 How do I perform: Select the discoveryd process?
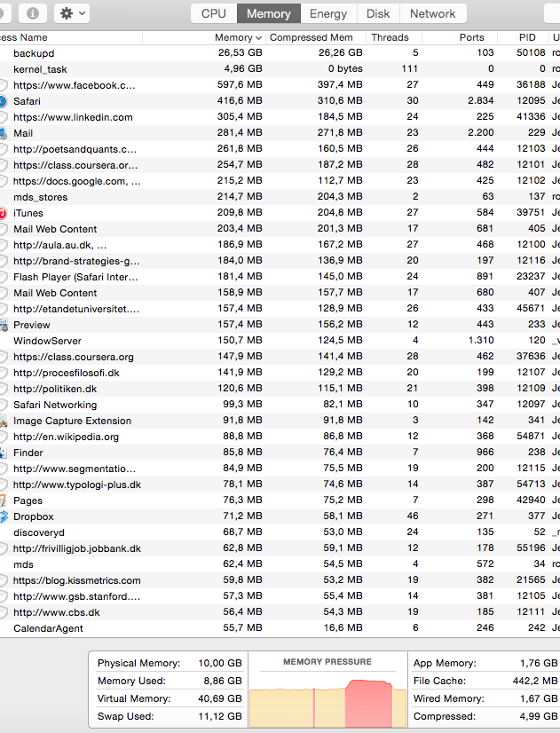(x=280, y=532)
